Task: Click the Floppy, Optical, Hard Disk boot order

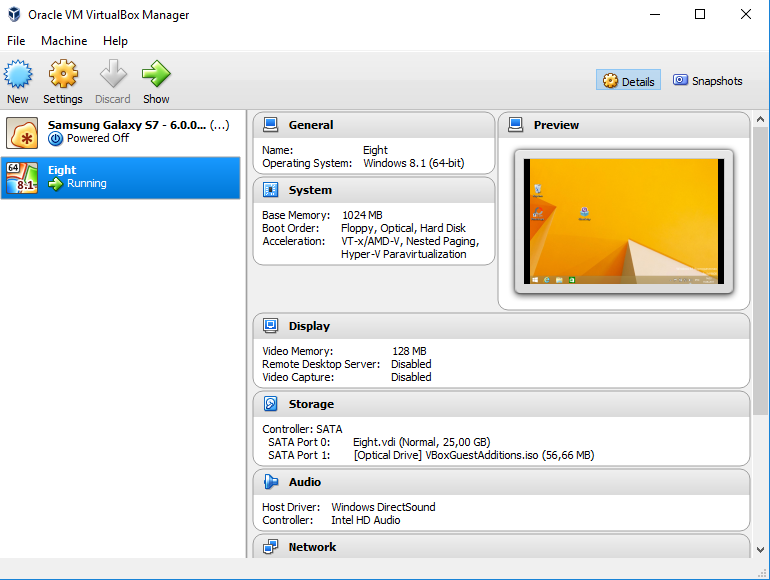Action: (403, 228)
